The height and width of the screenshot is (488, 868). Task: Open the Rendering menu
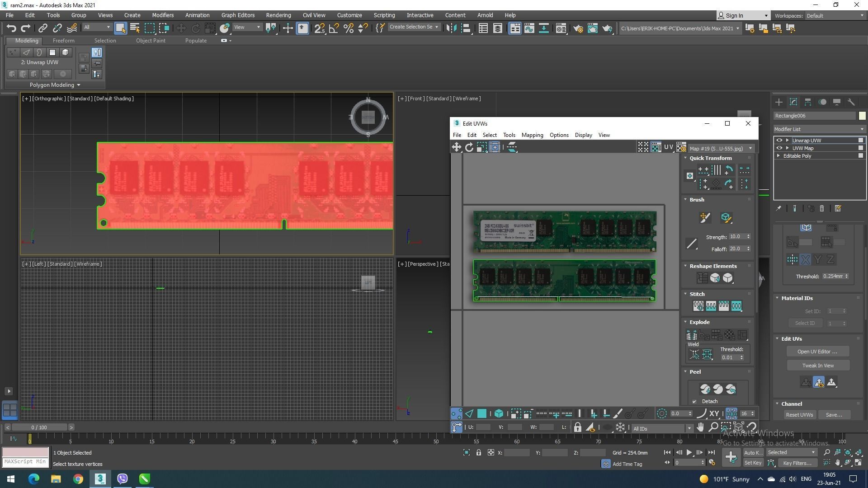tap(278, 15)
